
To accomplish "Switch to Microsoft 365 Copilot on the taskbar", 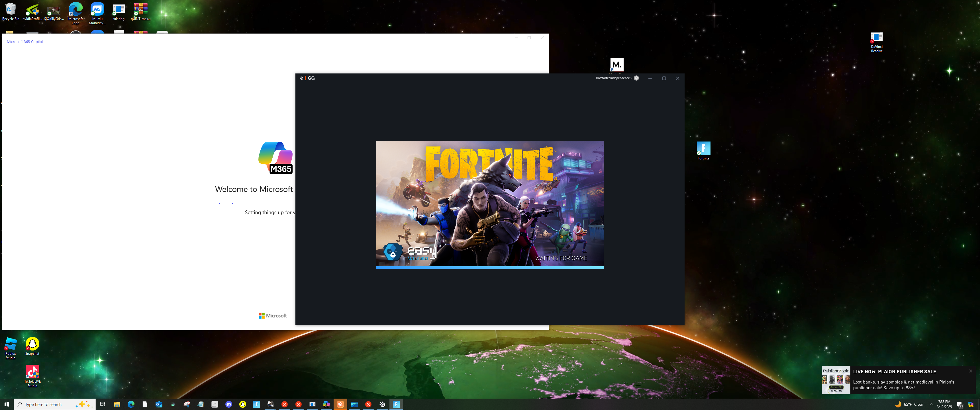I will click(326, 404).
